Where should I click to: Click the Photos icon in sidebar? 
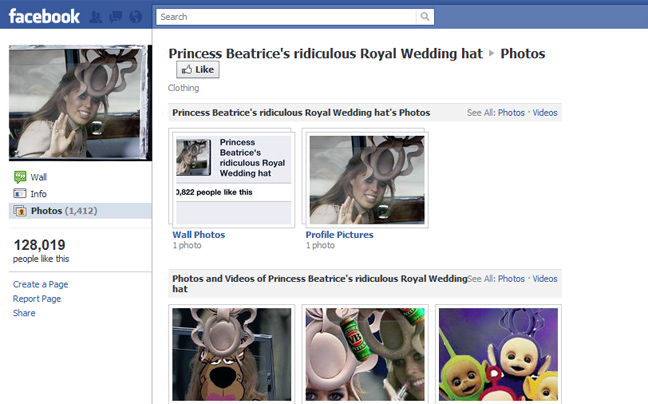click(20, 211)
